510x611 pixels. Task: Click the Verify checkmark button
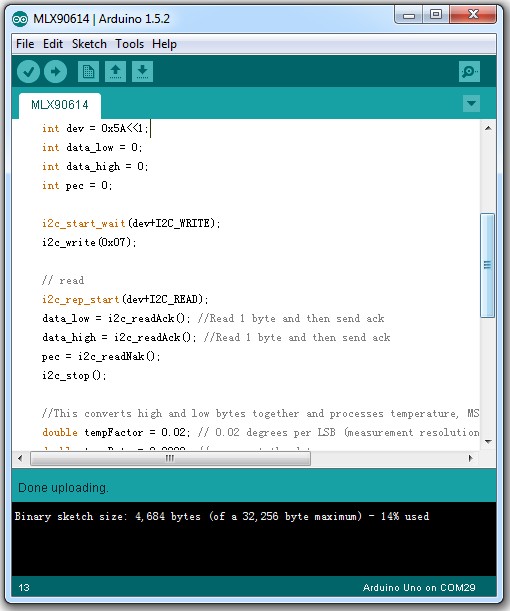(x=28, y=72)
